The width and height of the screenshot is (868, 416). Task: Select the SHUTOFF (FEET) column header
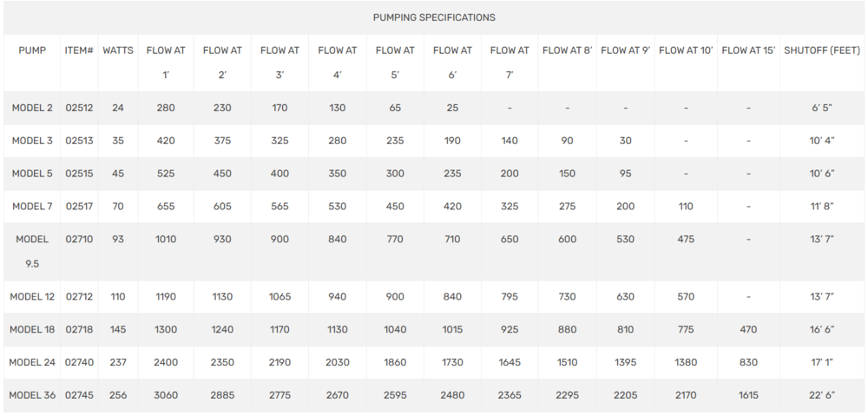pos(822,50)
